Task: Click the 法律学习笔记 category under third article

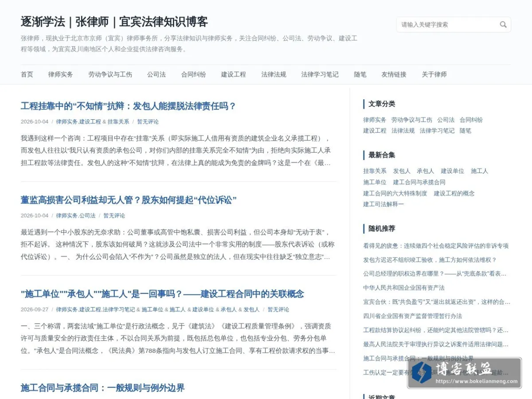Action: click(x=119, y=309)
